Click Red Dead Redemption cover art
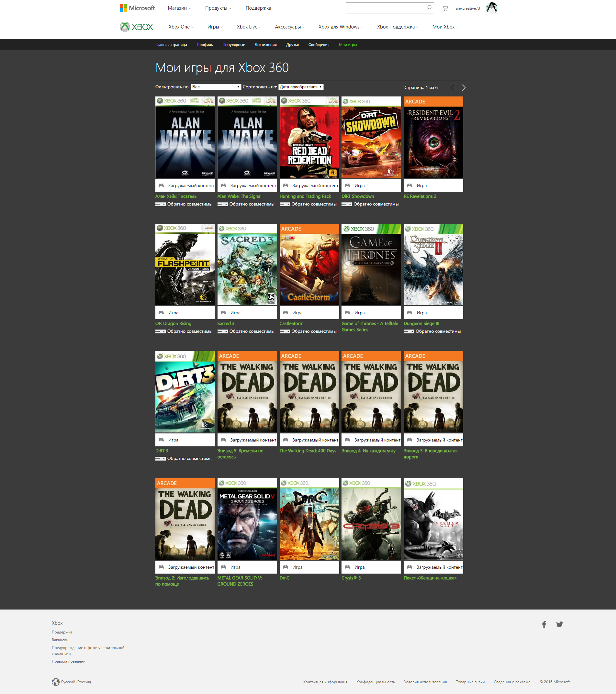This screenshot has height=694, width=616. (309, 138)
